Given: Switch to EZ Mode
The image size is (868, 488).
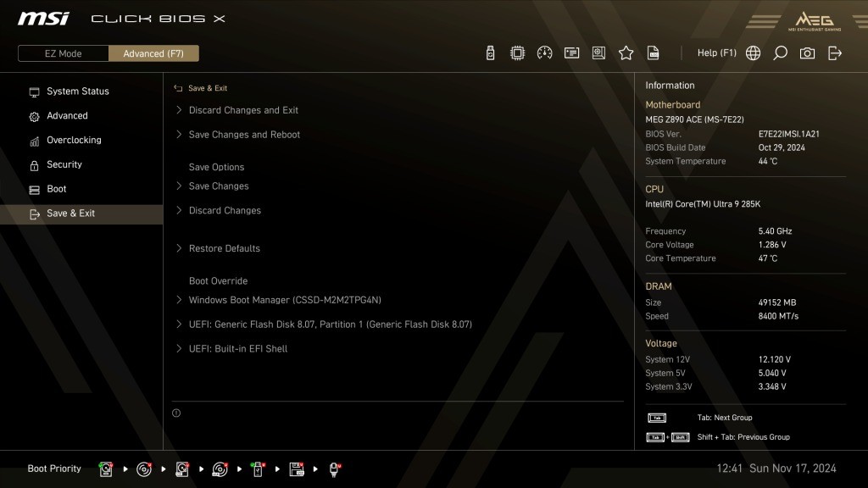Looking at the screenshot, I should (63, 53).
